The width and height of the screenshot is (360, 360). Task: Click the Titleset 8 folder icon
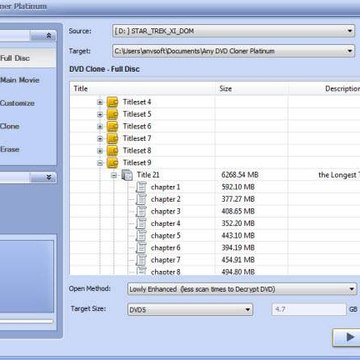112,151
